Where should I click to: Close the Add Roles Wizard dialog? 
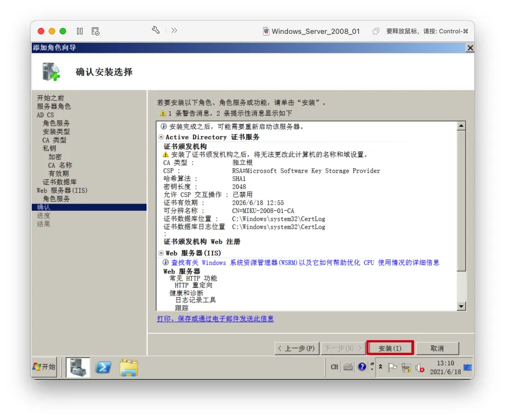[x=470, y=48]
